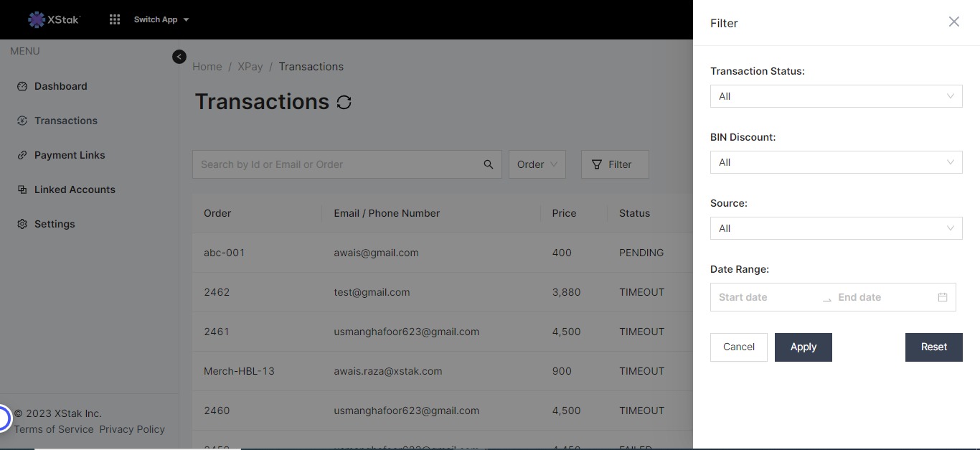
Task: Expand the Source dropdown
Action: (x=836, y=228)
